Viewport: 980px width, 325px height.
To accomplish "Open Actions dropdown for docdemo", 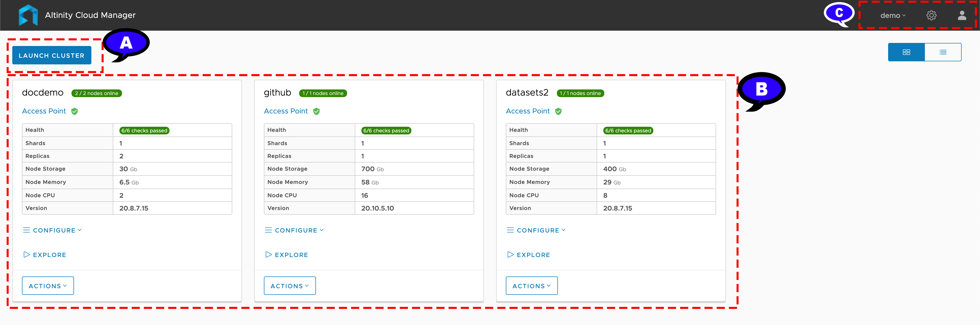I will pos(48,286).
